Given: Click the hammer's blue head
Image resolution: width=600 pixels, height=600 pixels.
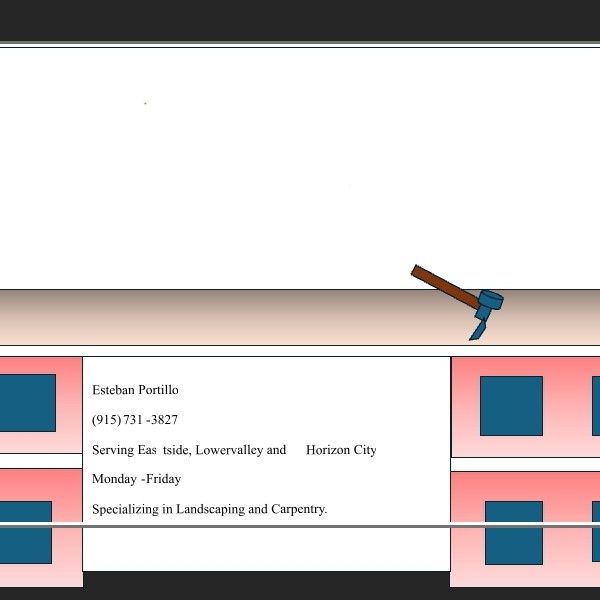Looking at the screenshot, I should pos(488,302).
